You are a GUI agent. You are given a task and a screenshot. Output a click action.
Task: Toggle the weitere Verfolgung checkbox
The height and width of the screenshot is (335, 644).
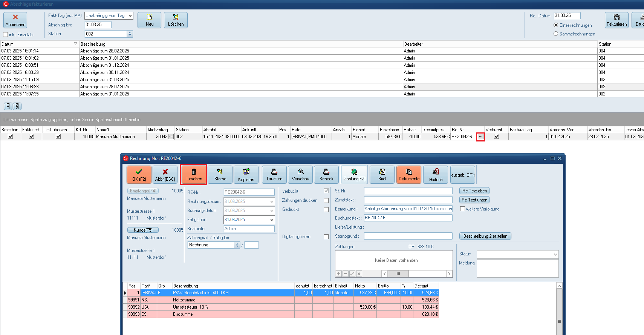462,209
